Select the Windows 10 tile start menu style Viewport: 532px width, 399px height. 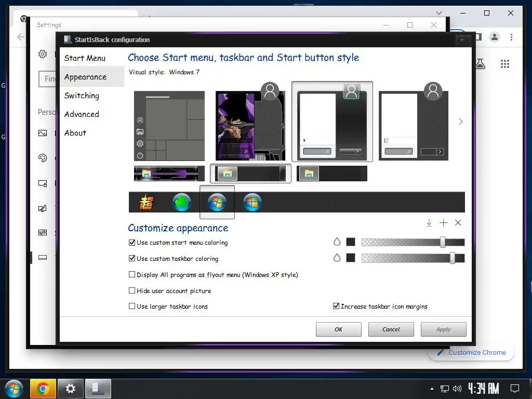coord(169,126)
